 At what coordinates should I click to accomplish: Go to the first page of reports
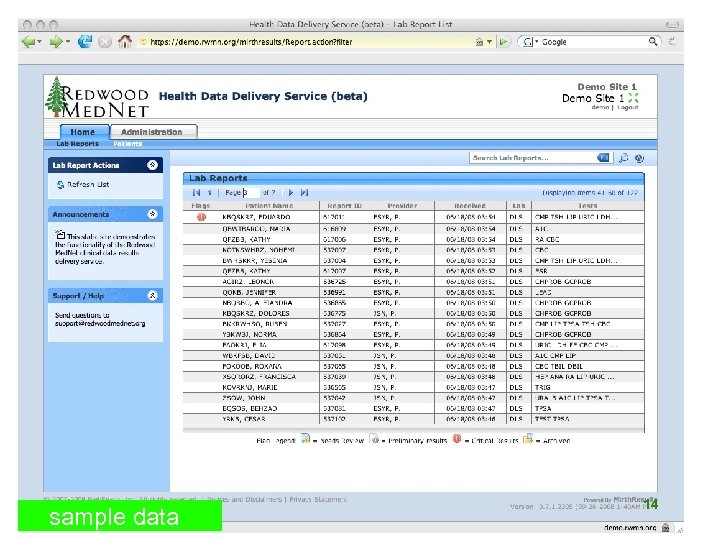coord(197,192)
